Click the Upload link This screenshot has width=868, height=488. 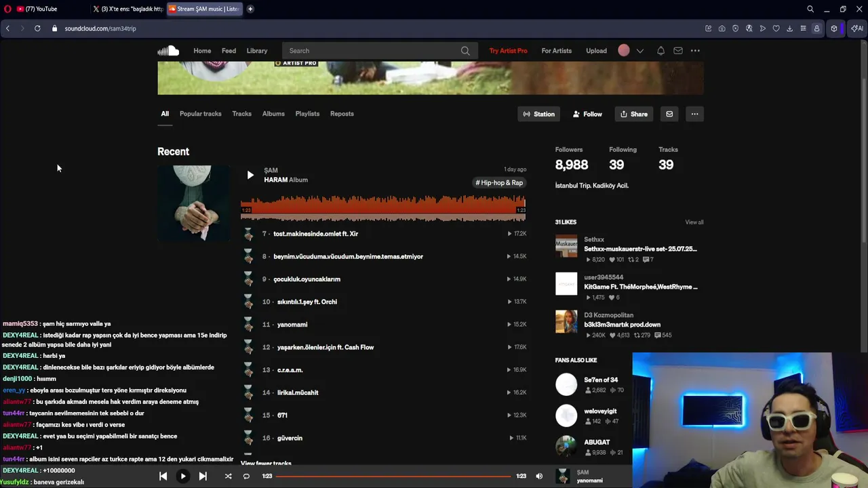point(596,51)
